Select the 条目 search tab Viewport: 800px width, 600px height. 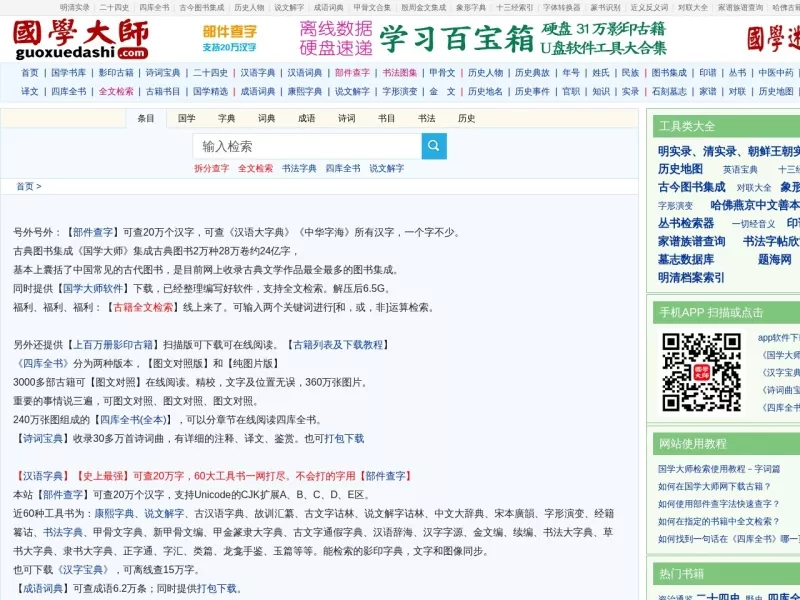[146, 118]
